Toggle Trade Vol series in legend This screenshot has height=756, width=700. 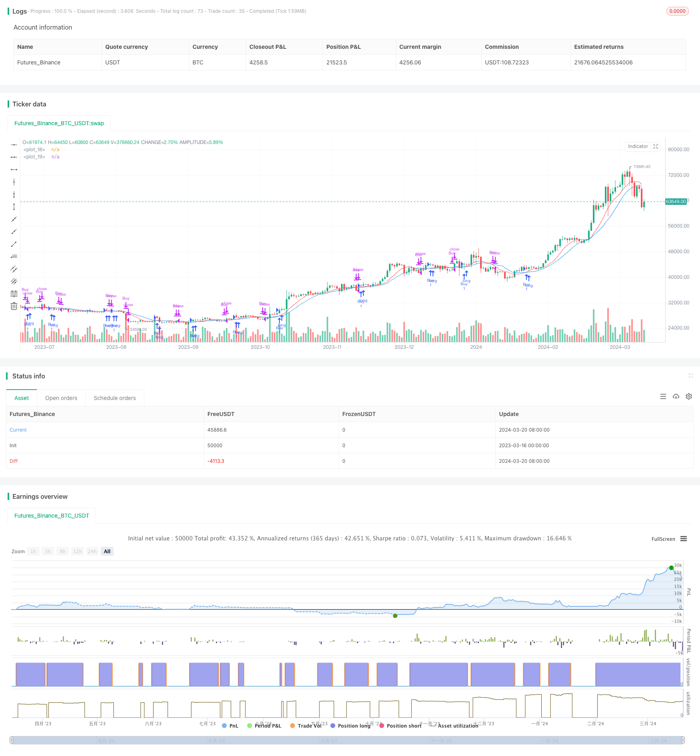tap(306, 726)
